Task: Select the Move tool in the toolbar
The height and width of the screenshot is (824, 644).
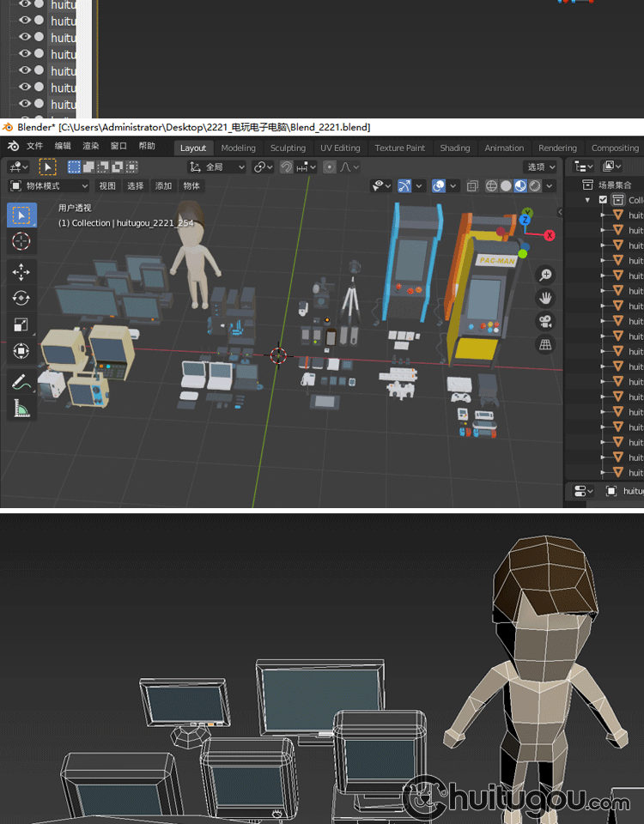Action: (21, 272)
